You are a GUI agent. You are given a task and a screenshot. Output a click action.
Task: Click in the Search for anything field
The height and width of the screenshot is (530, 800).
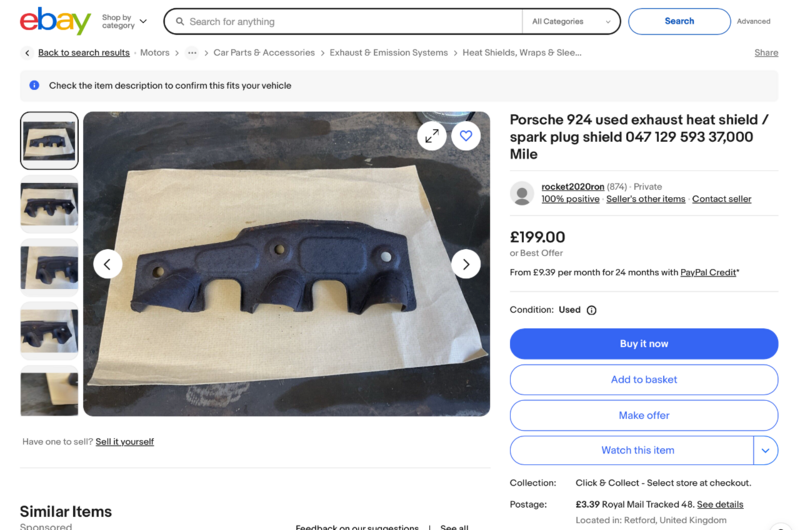(350, 21)
